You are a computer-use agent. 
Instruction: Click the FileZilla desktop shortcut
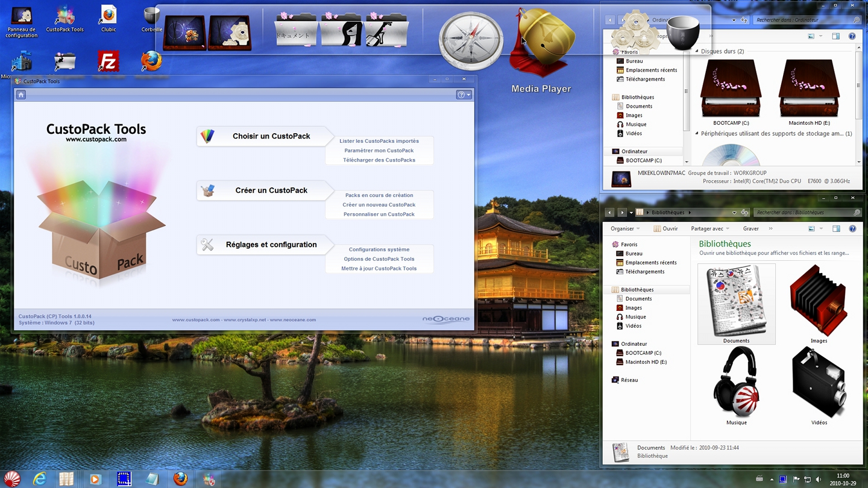(x=108, y=61)
